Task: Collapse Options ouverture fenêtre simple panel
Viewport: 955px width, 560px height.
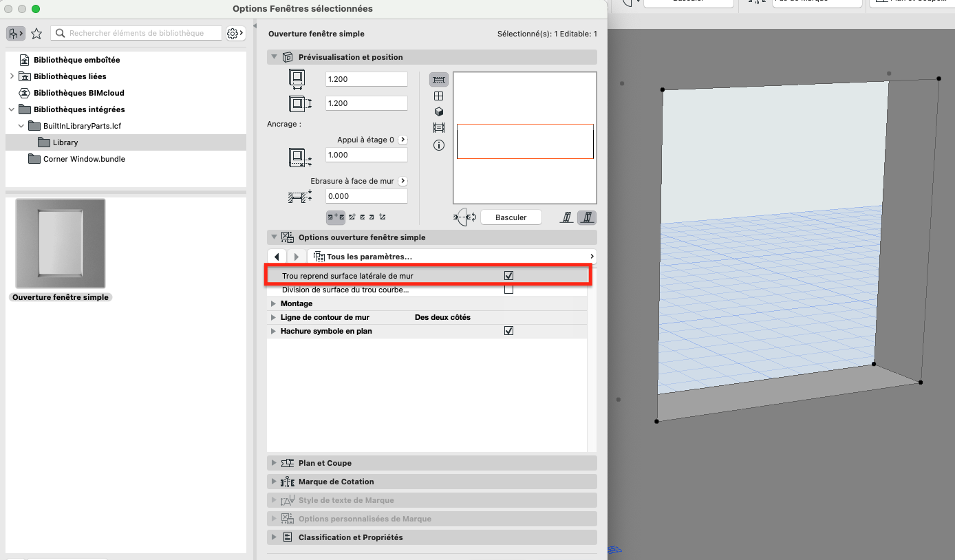Action: tap(275, 237)
